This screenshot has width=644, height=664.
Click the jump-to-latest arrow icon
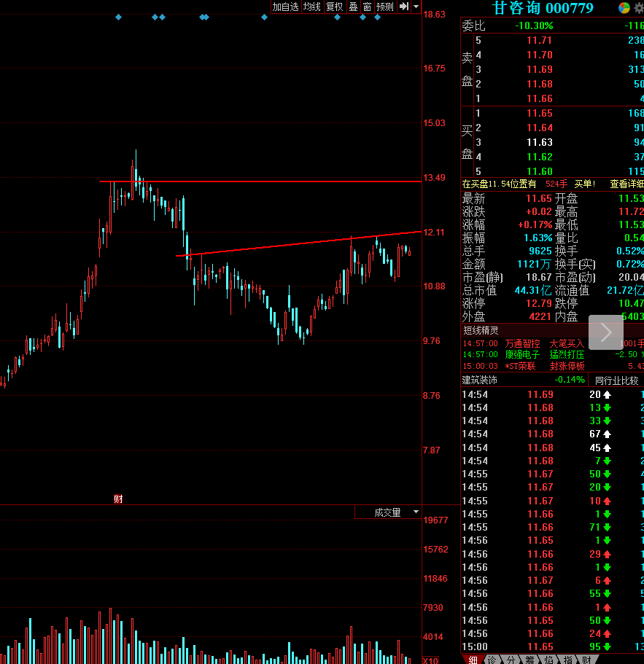(x=404, y=7)
